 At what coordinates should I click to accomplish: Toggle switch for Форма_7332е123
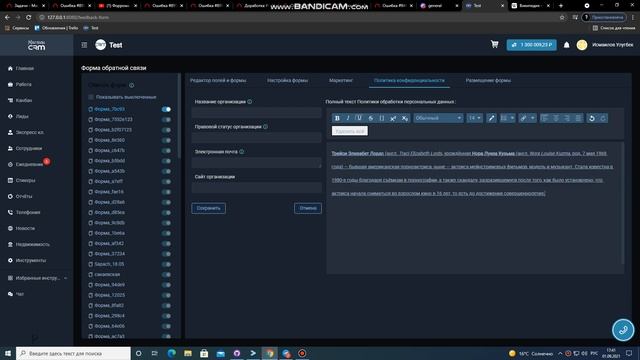point(166,120)
